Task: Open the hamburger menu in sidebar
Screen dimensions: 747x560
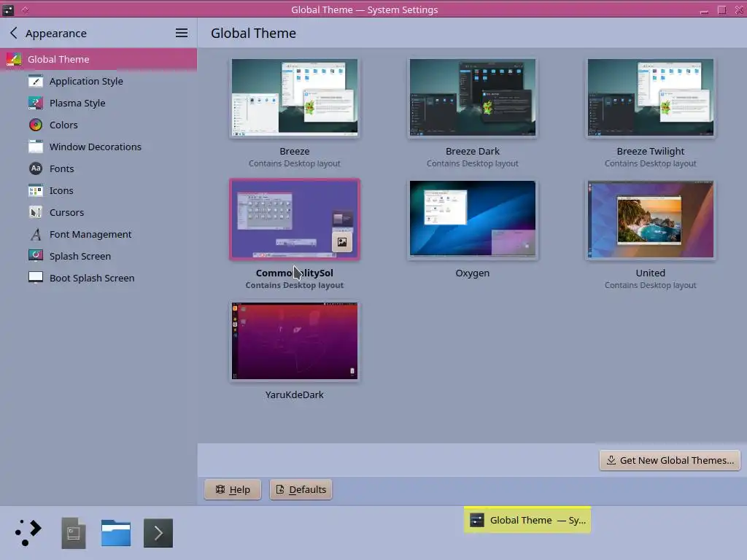Action: click(182, 33)
